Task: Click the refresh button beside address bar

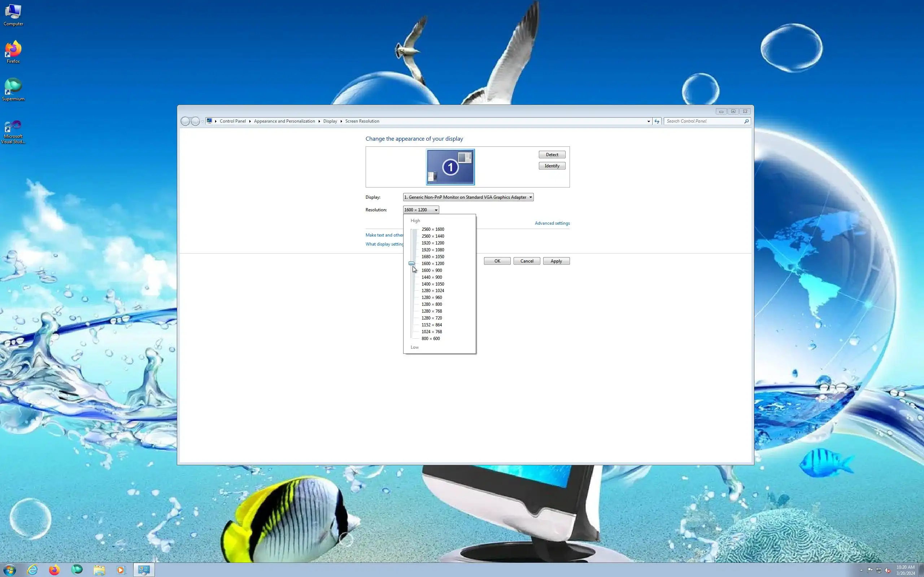Action: (x=657, y=121)
